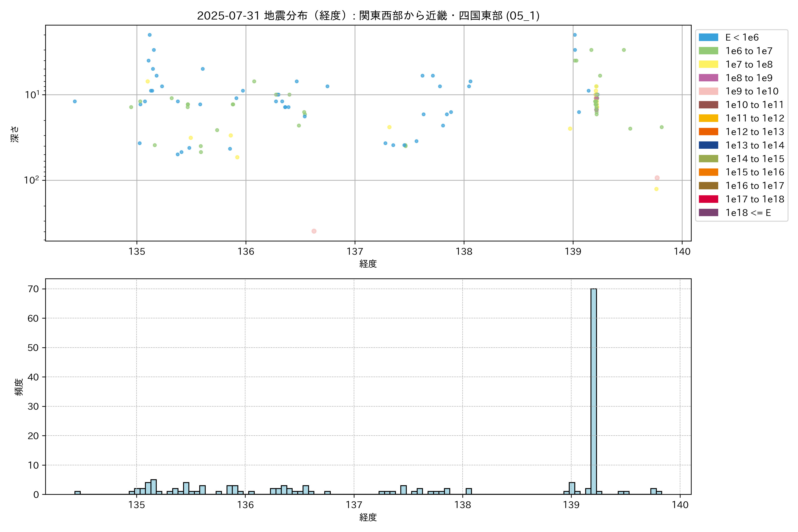
Task: Click the navy 1e13 to 1e14 swatch
Action: (x=708, y=145)
